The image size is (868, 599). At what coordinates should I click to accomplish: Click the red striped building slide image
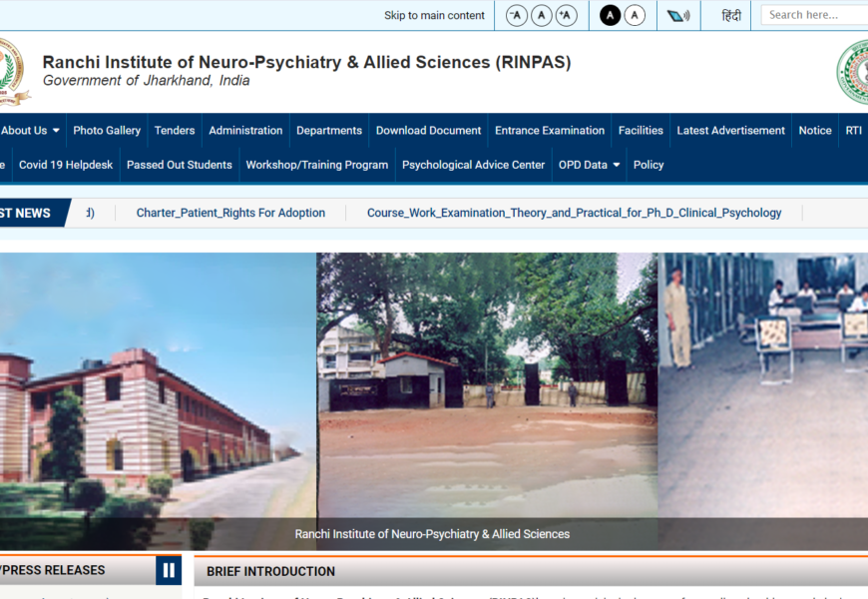[x=158, y=401]
